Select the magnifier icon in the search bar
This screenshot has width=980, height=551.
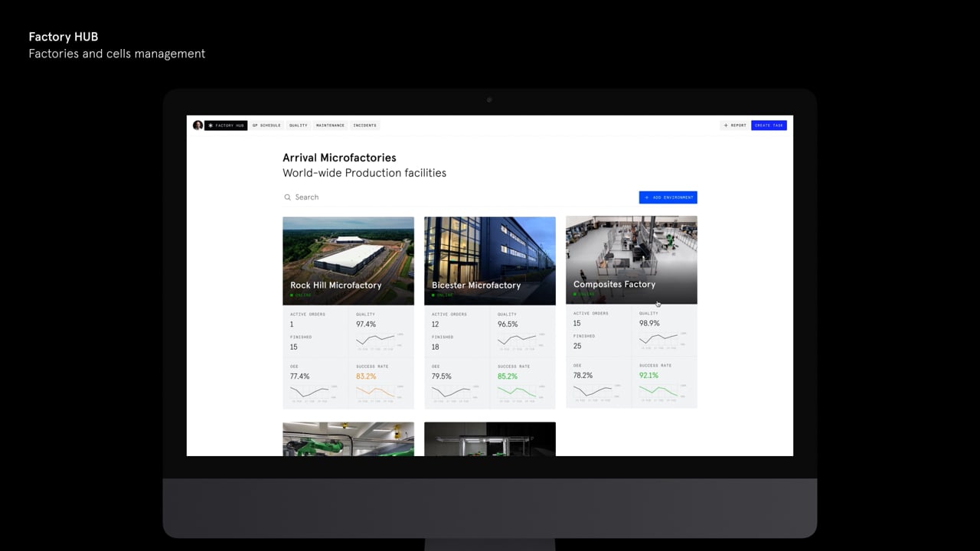click(288, 197)
